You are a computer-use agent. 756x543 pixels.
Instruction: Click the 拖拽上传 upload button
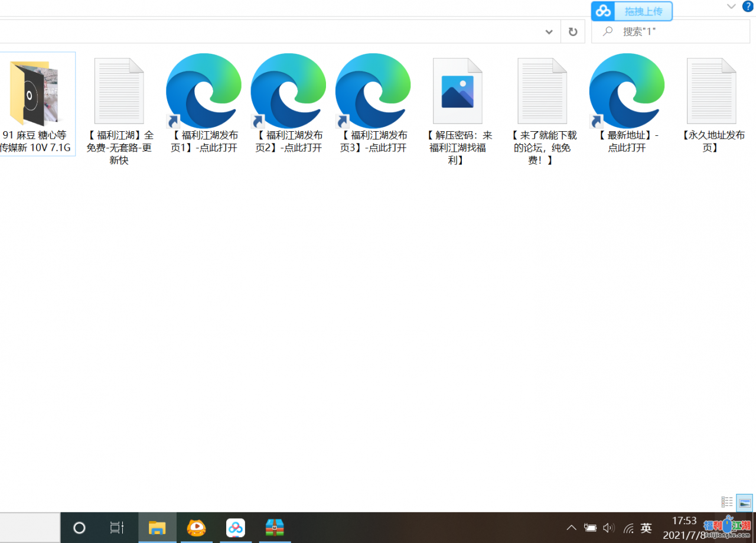point(632,11)
